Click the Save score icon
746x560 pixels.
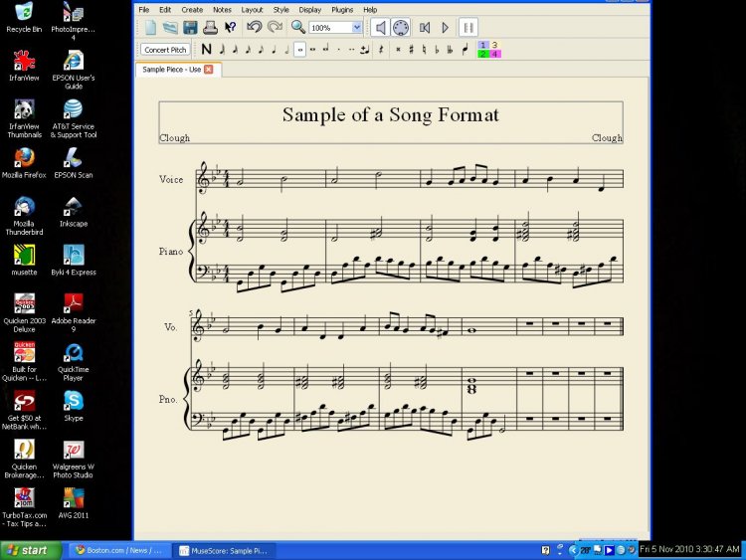190,28
